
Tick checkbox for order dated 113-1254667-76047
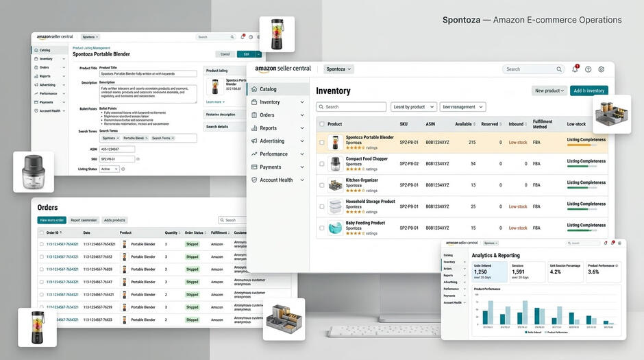[x=42, y=282]
